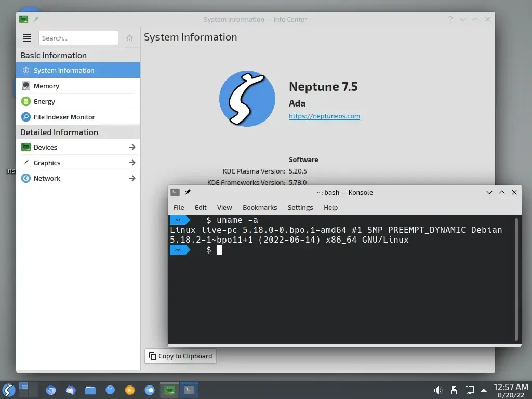Click the Konsole vertical scrollbar
This screenshot has height=399, width=532.
tap(516, 279)
